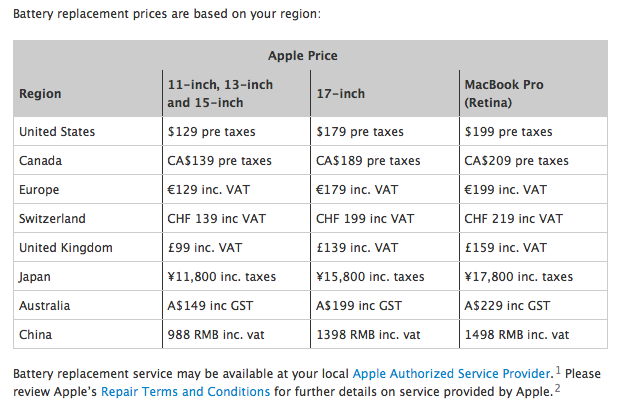Click the $129 pre taxes price cell

coord(210,132)
